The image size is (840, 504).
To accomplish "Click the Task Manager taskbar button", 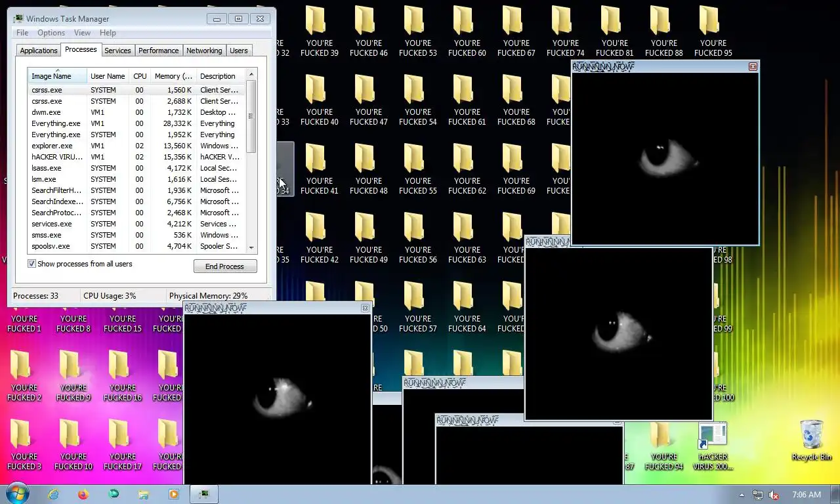I will (x=204, y=494).
